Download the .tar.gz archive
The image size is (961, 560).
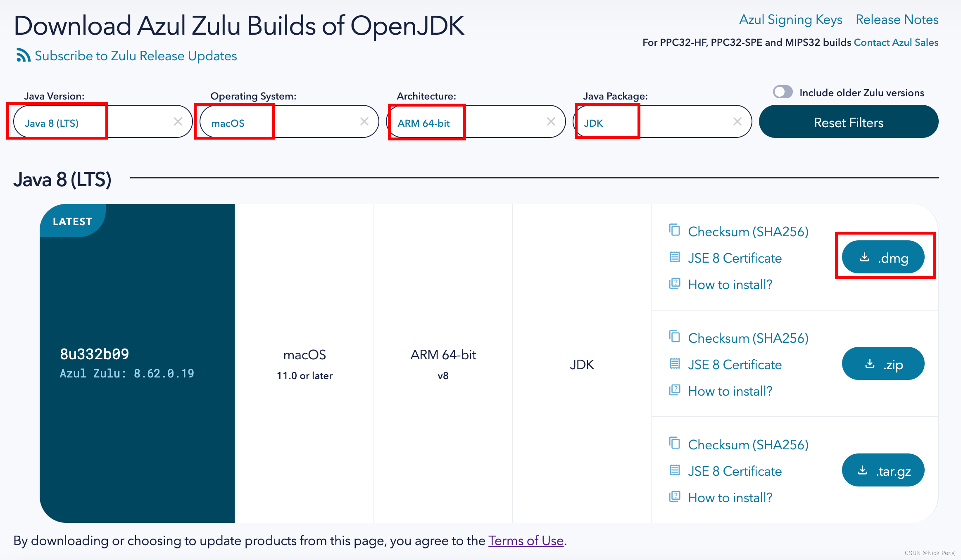pos(883,470)
